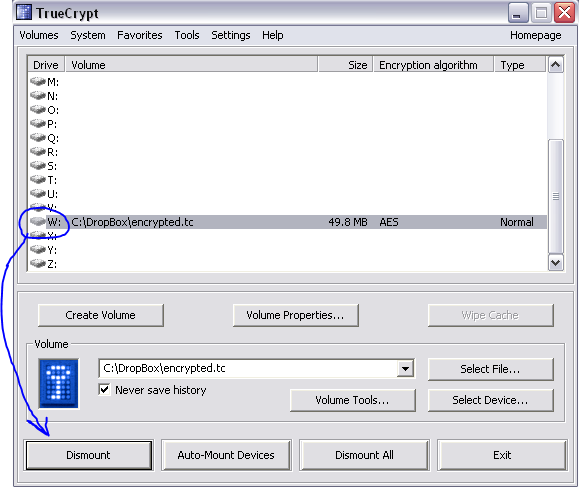Screen dimensions: 579x487
Task: Select the Z: drive icon
Action: click(38, 264)
